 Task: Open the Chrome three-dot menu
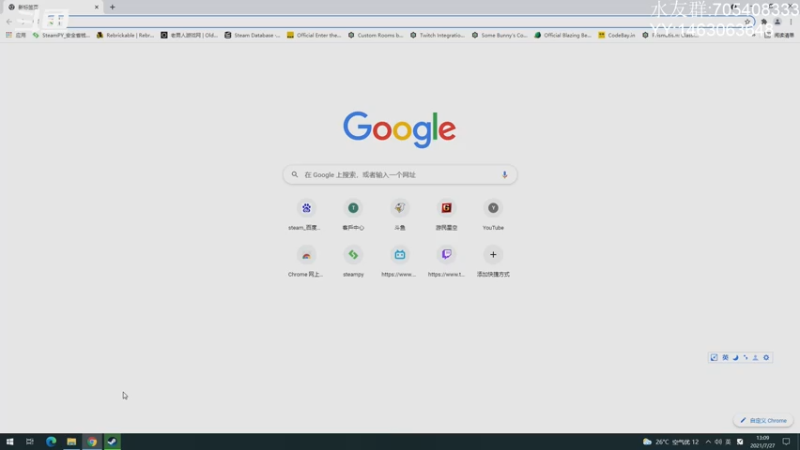(x=791, y=22)
